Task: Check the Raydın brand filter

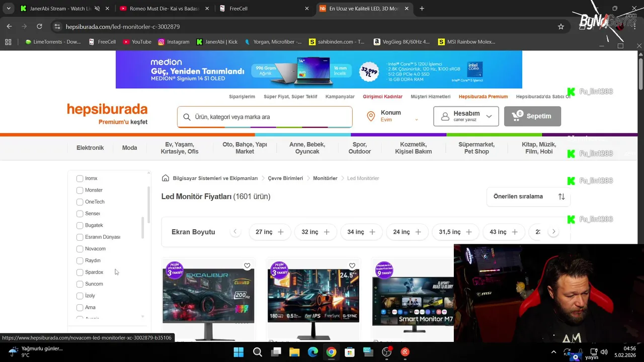Action: (79, 260)
